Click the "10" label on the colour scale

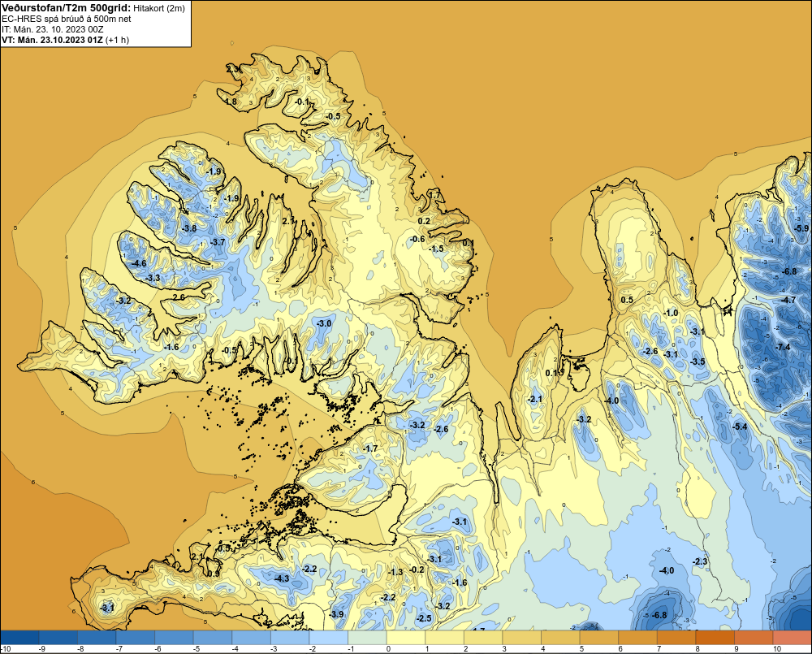tap(777, 649)
